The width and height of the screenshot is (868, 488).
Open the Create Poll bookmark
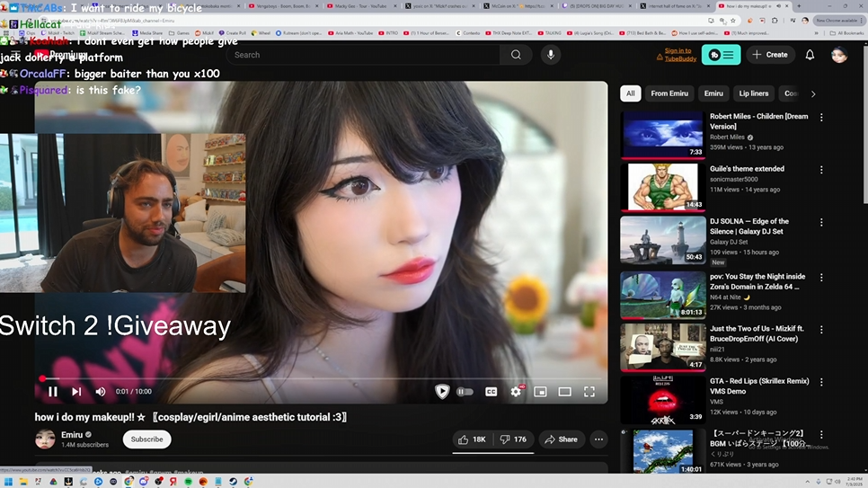(x=233, y=33)
